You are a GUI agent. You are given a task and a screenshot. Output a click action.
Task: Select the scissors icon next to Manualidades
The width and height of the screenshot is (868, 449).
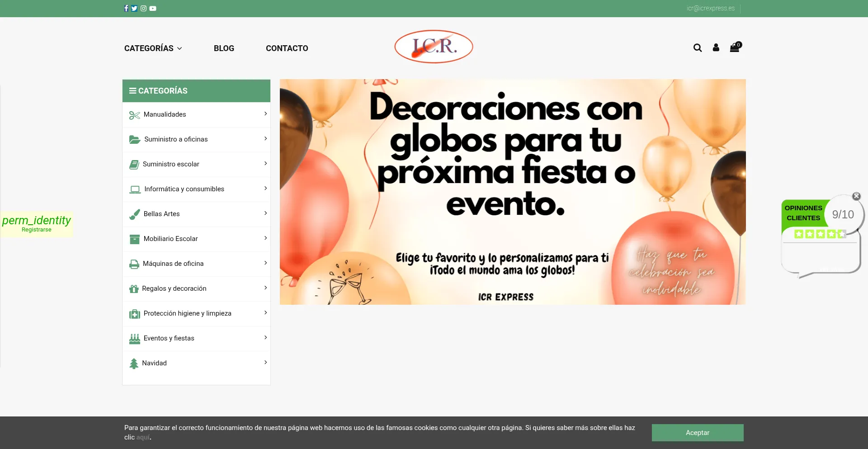(x=134, y=115)
